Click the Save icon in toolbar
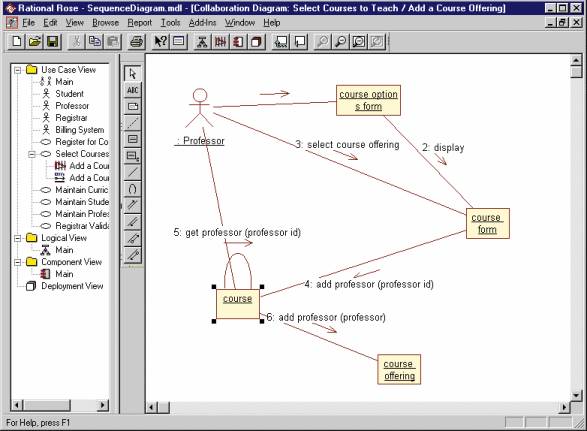Screen dimensions: 587x431 pos(53,42)
